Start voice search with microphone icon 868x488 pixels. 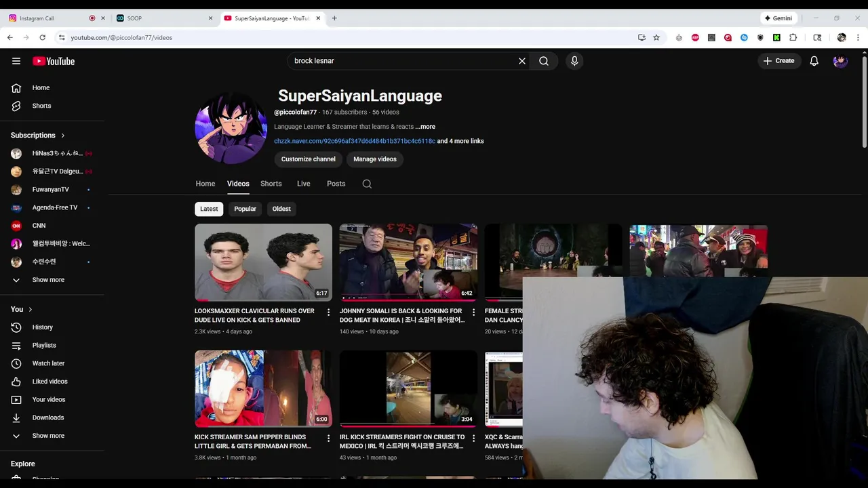tap(574, 61)
